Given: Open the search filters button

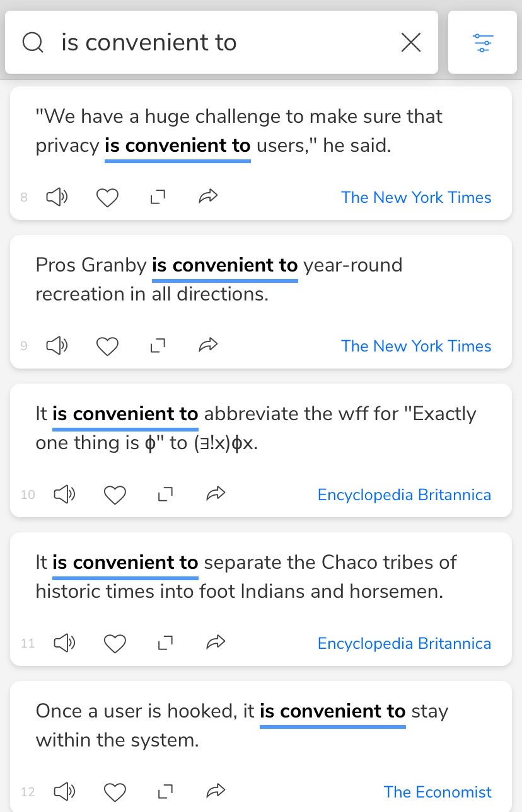Looking at the screenshot, I should pyautogui.click(x=482, y=43).
